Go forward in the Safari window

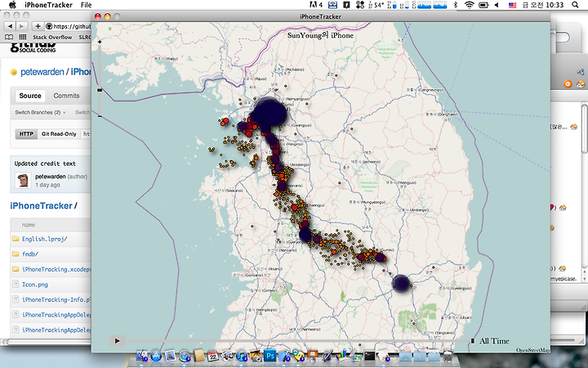click(22, 26)
